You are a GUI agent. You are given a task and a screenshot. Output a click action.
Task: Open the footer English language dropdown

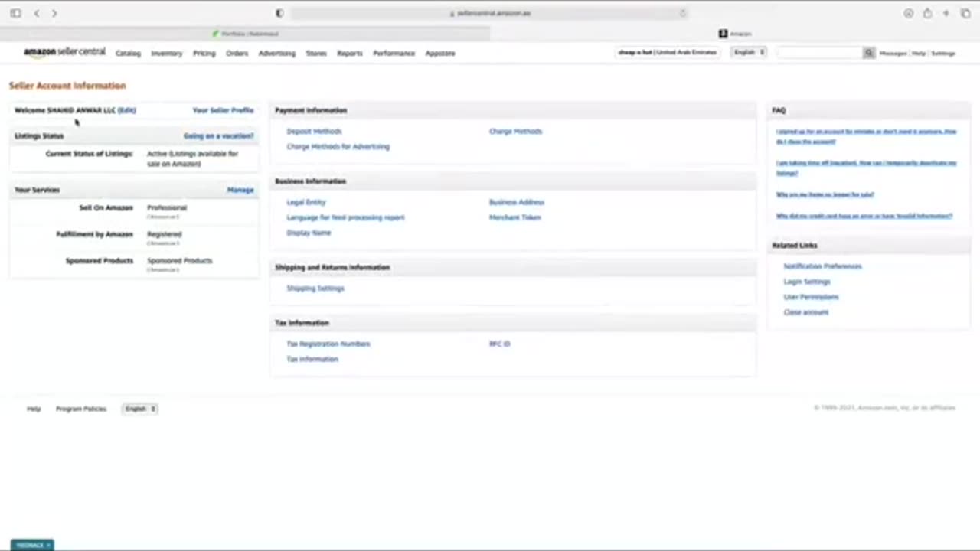click(140, 409)
